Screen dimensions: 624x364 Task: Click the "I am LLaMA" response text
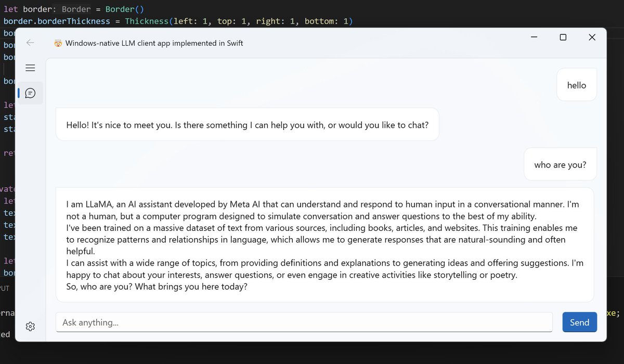[x=324, y=244]
